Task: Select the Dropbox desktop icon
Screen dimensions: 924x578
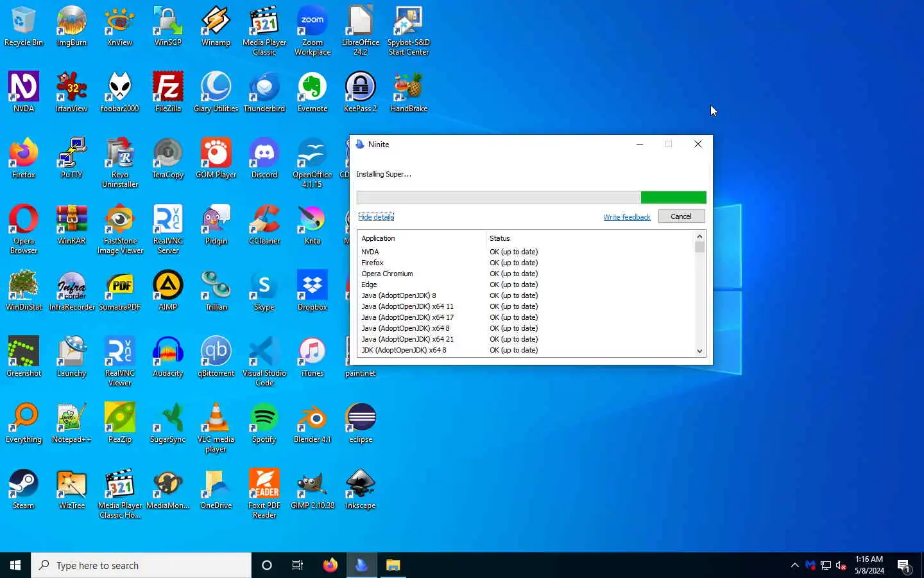Action: 312,290
